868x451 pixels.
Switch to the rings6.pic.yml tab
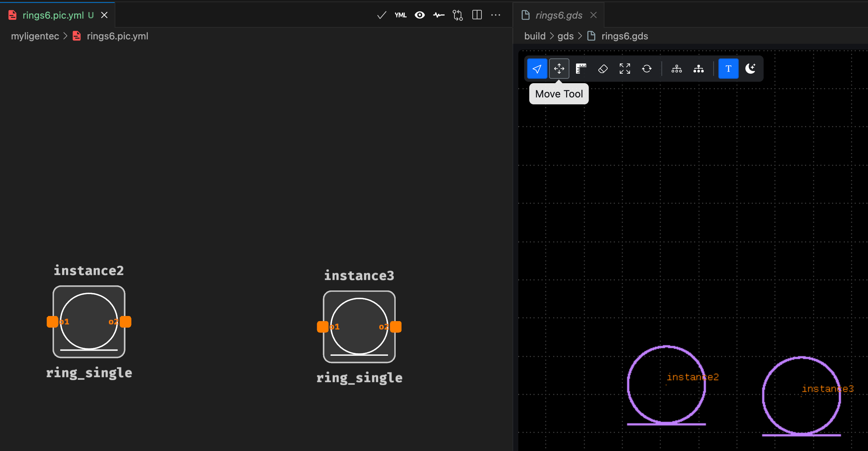(x=53, y=15)
